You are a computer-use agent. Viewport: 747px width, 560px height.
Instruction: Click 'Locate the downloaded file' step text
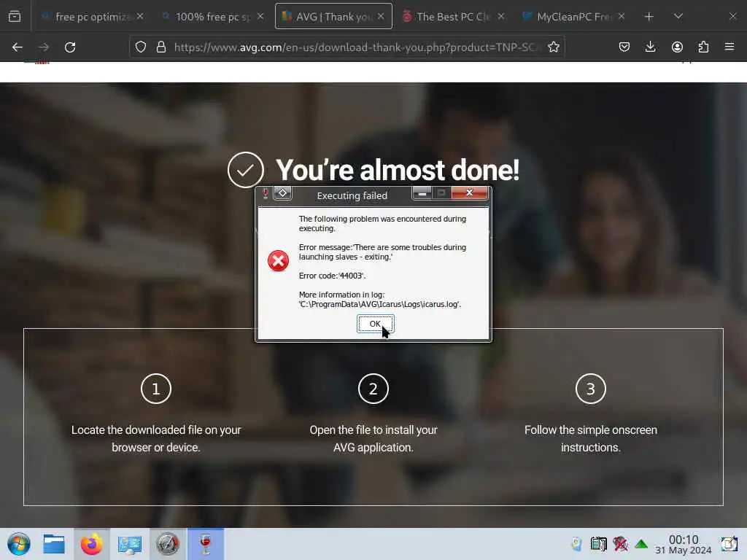(x=156, y=438)
